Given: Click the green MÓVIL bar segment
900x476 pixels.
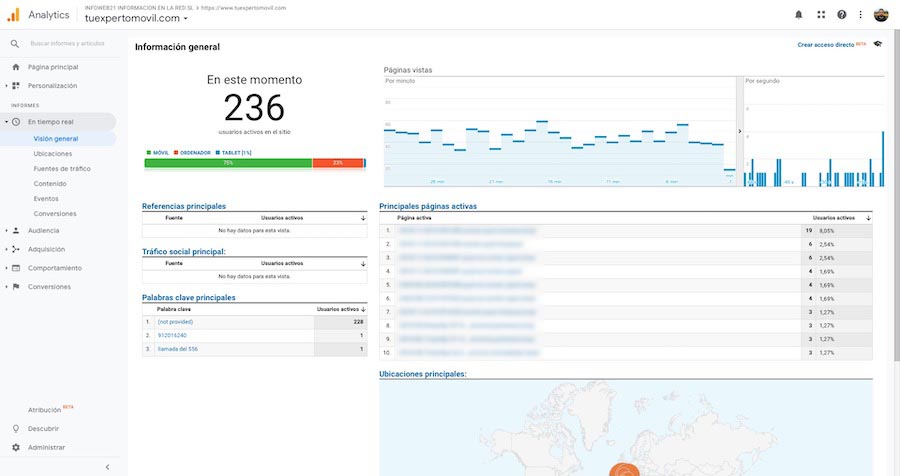Looking at the screenshot, I should (228, 163).
